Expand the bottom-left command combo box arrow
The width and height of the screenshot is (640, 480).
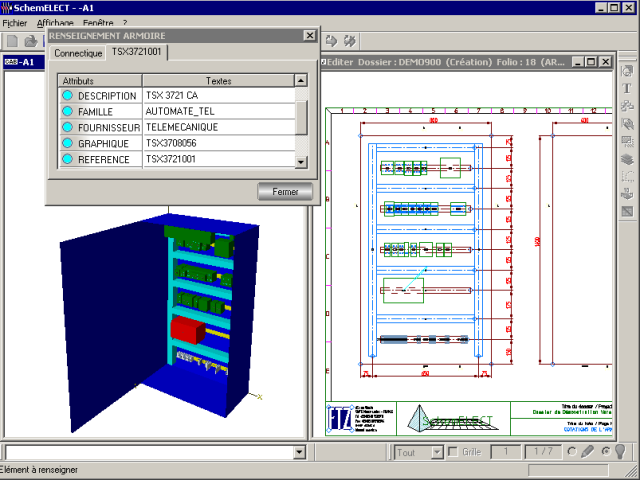tap(299, 452)
